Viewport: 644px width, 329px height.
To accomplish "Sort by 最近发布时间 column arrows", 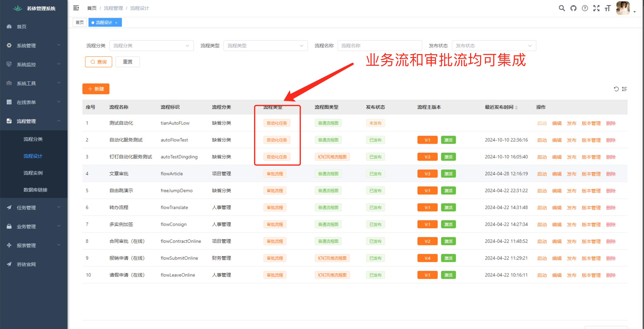I will (x=516, y=107).
